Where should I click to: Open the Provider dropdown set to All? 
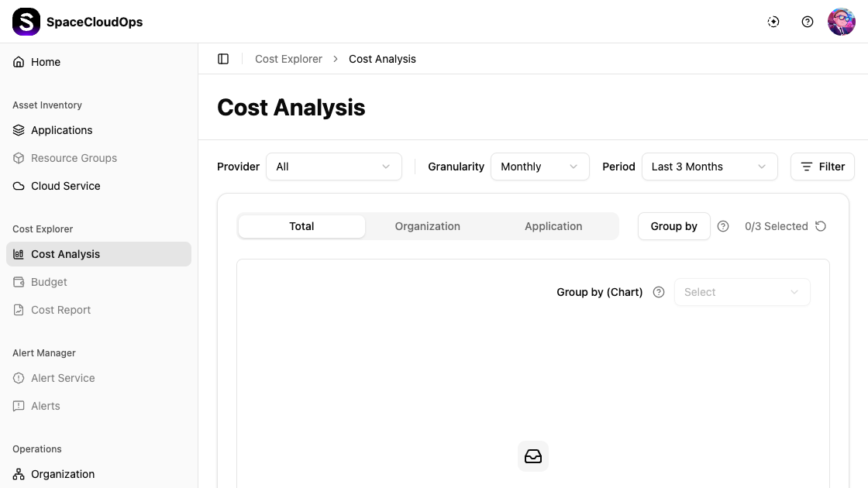tap(333, 167)
